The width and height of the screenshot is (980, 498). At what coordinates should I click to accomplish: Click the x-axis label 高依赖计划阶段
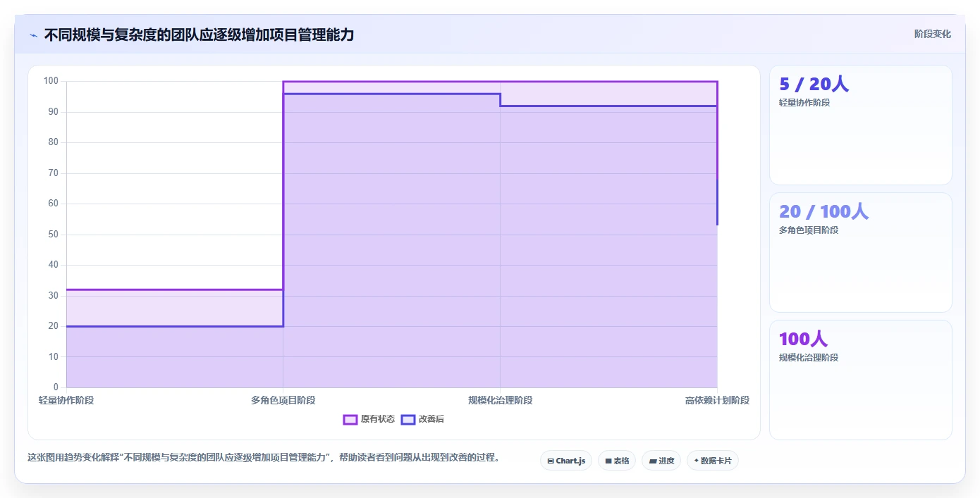(x=717, y=400)
